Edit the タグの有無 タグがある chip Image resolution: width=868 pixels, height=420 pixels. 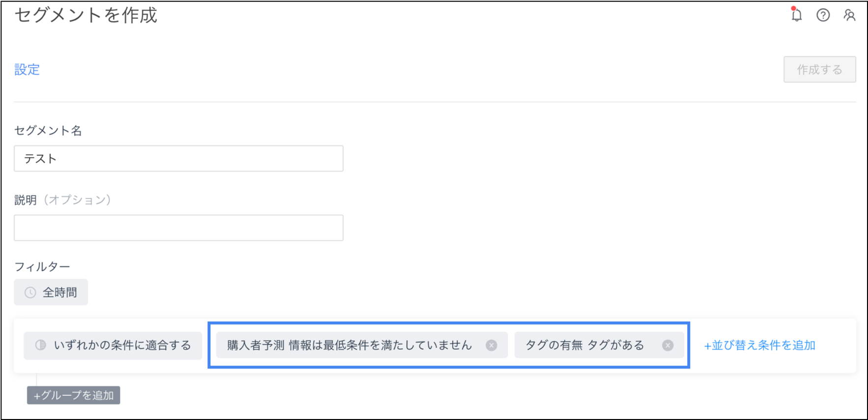tap(585, 345)
